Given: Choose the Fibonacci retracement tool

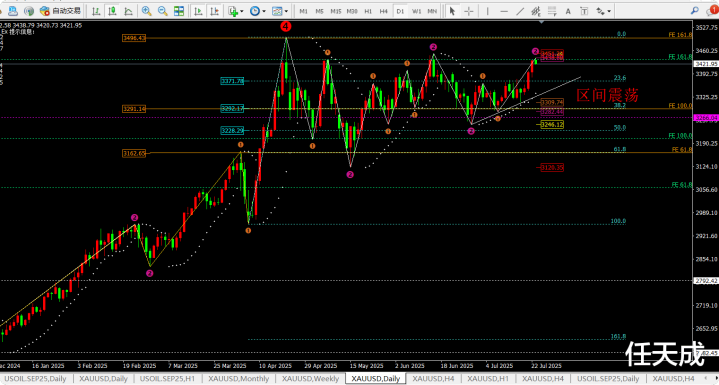Looking at the screenshot, I should (553, 11).
